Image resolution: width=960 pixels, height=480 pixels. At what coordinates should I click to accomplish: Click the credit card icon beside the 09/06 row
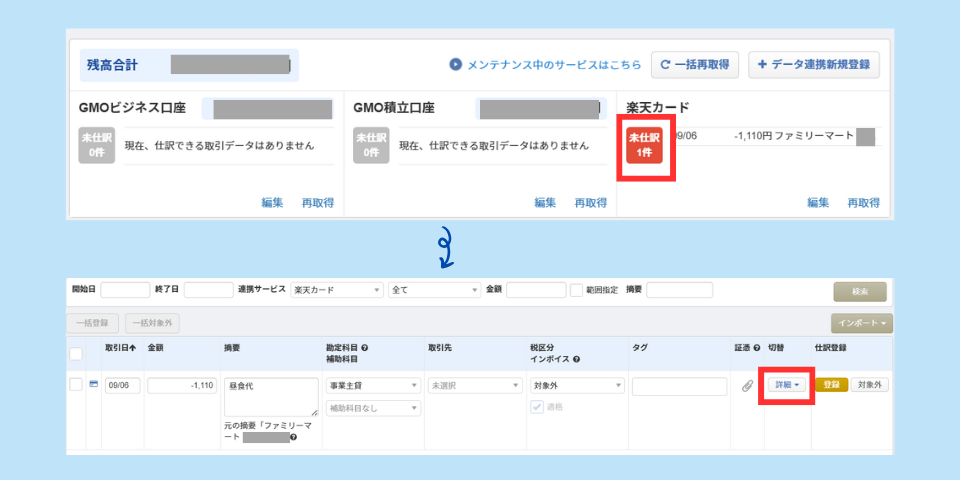pos(94,385)
